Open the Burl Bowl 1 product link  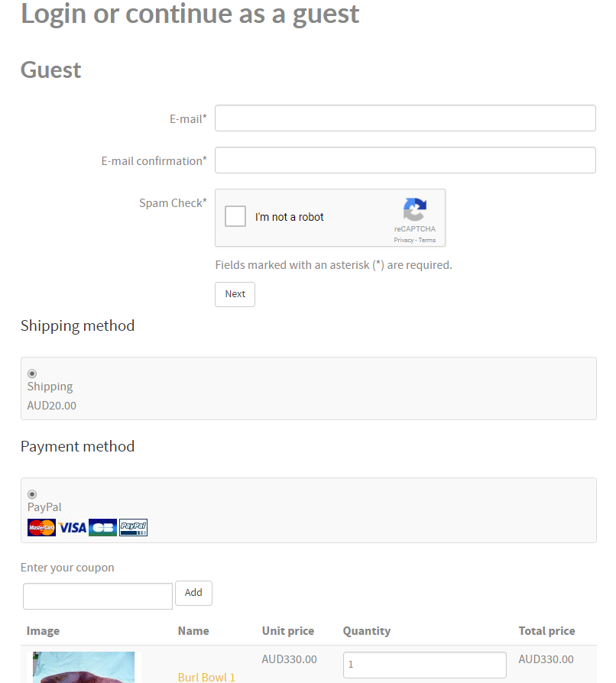(206, 677)
